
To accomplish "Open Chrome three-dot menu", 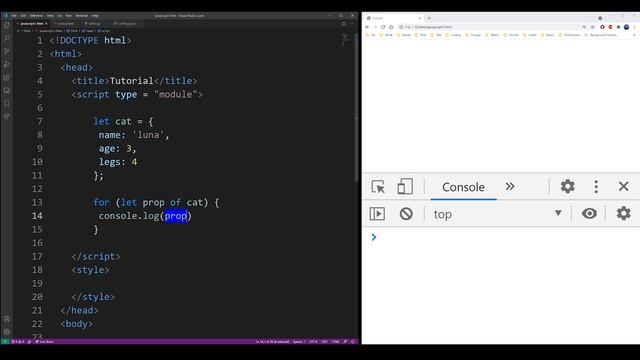I will pyautogui.click(x=634, y=27).
